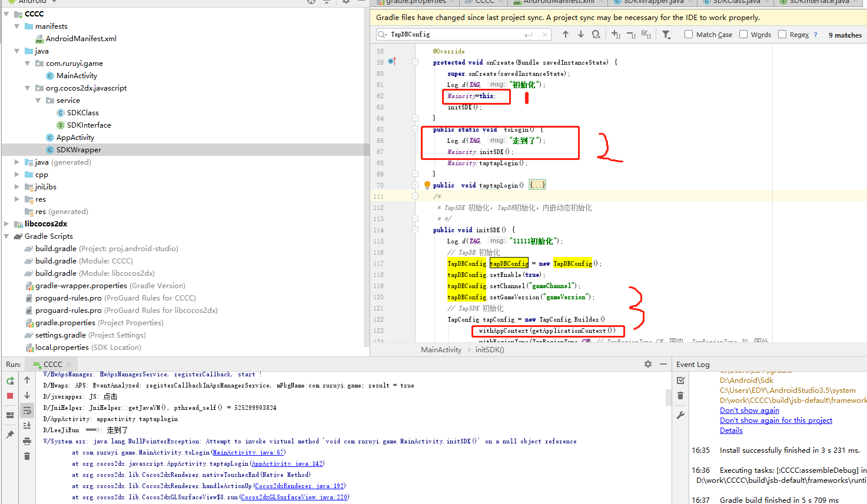
Task: Open AppActivity.java:142 stack trace link
Action: [287, 464]
